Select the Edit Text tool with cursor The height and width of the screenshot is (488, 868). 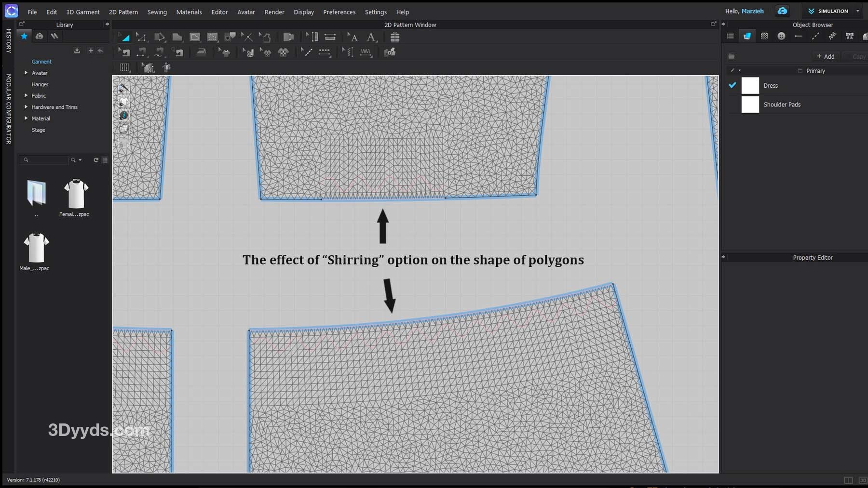coord(352,37)
